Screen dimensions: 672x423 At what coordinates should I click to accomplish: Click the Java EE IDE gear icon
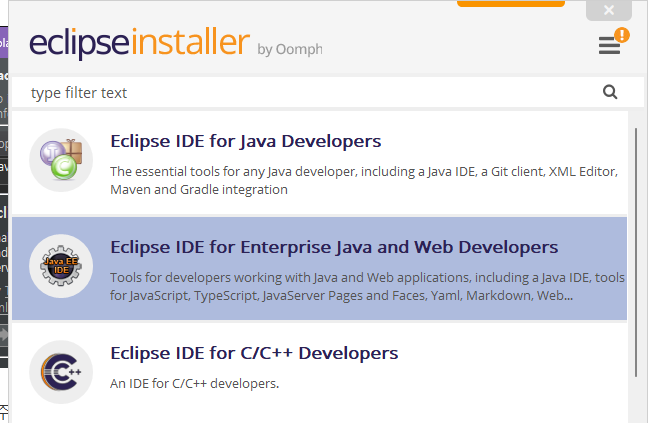[61, 266]
